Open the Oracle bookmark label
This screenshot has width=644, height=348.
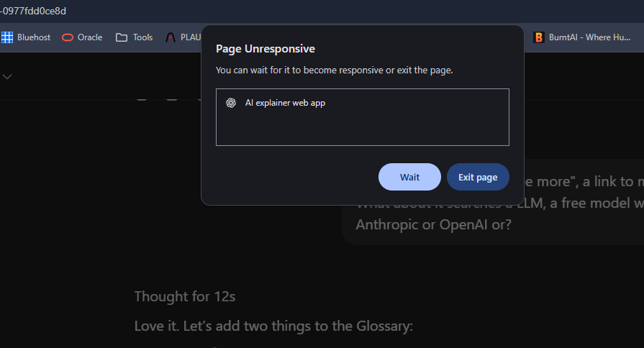[x=90, y=37]
